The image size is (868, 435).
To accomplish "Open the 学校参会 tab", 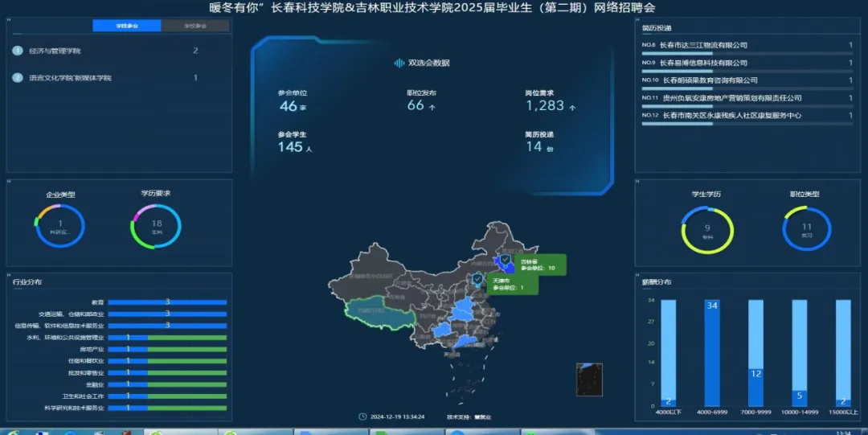I will click(195, 26).
